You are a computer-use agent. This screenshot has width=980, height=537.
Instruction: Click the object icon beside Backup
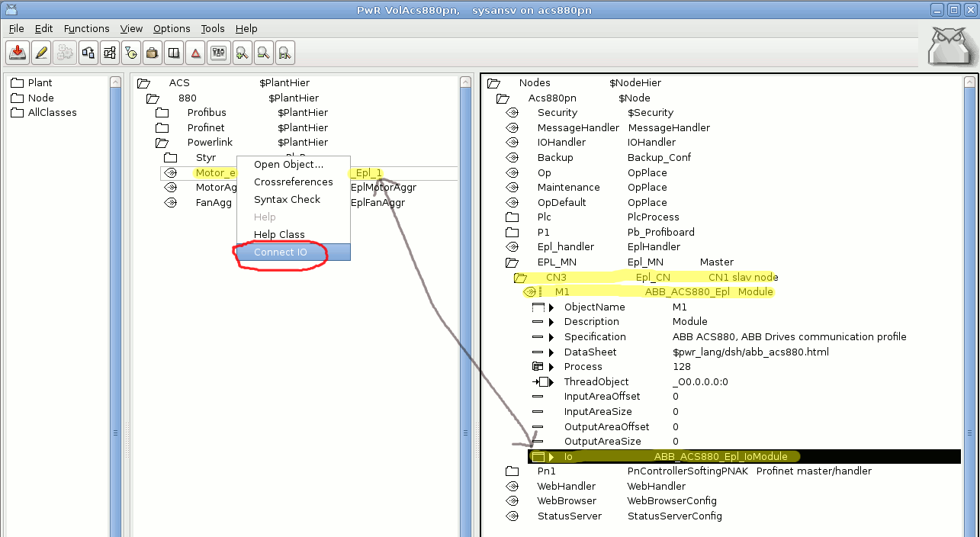click(512, 158)
